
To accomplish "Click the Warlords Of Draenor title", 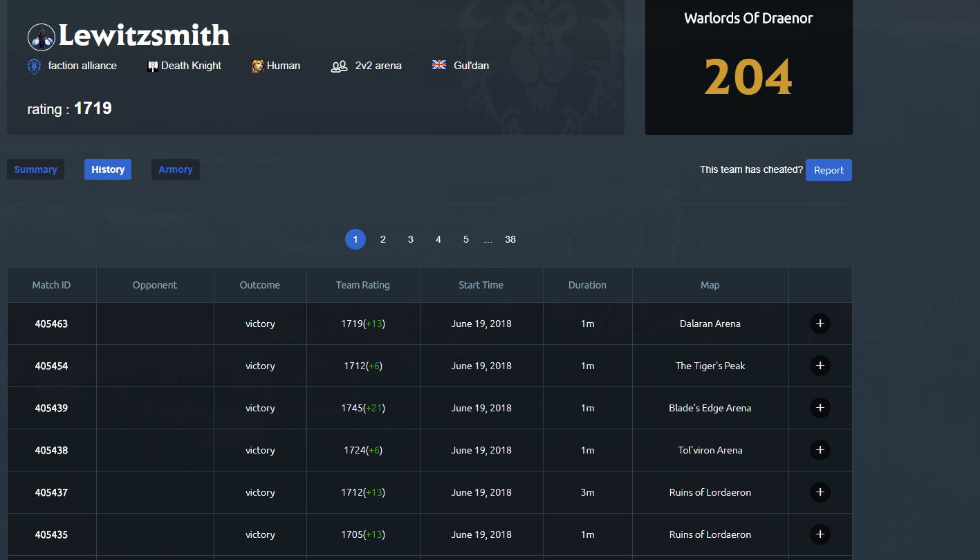I will click(x=748, y=19).
